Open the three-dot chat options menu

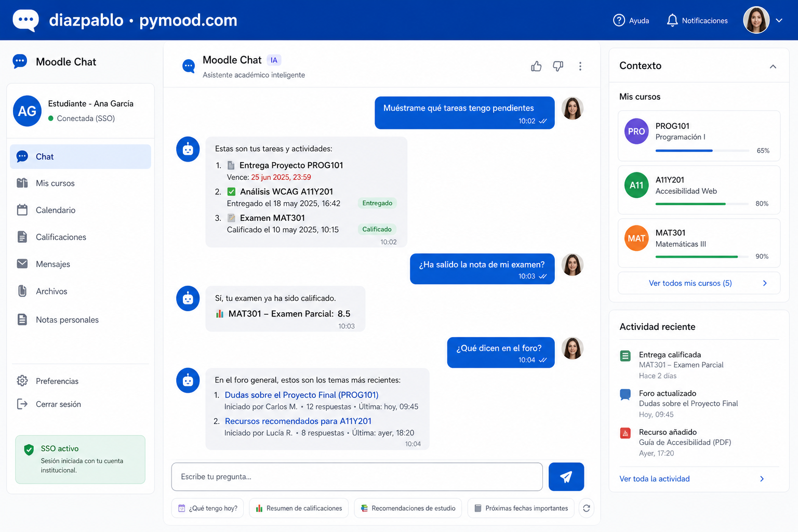(580, 66)
